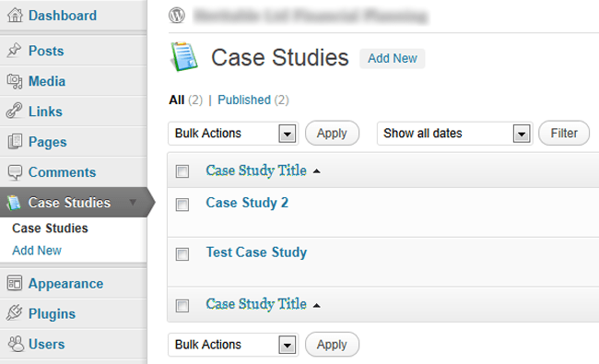Tick the checkbox for Case Study 2
This screenshot has width=599, height=364.
point(182,205)
